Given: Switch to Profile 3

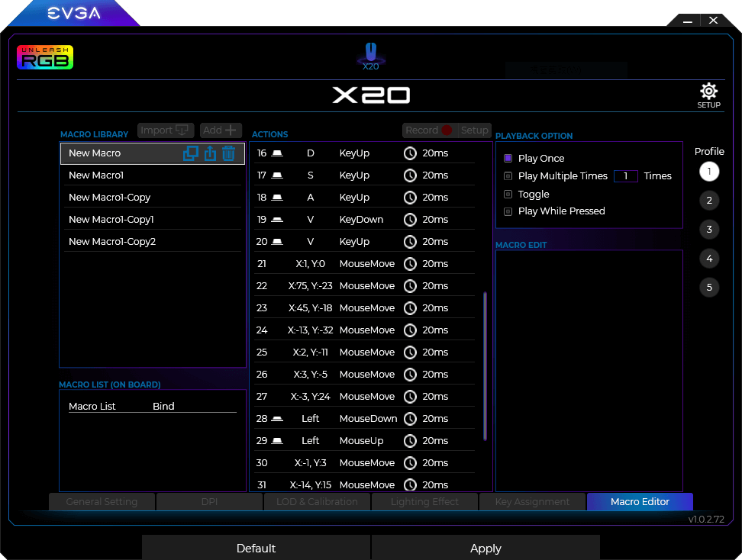Looking at the screenshot, I should pos(709,230).
